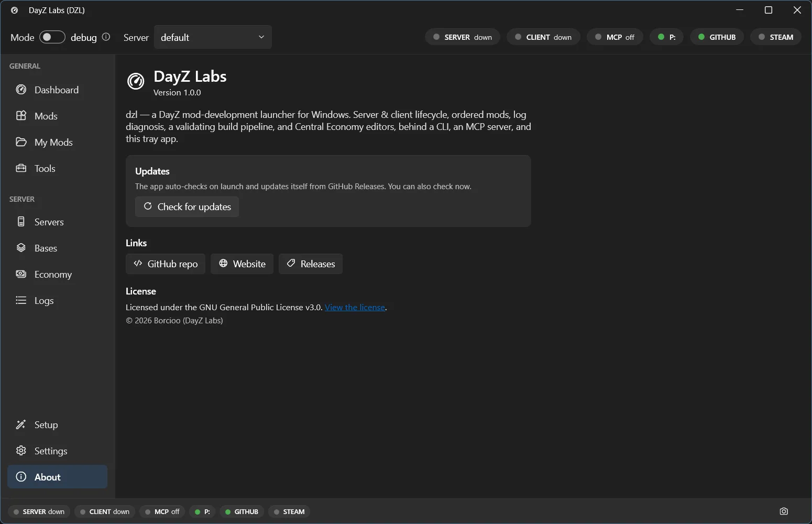Viewport: 812px width, 524px height.
Task: Toggle the debug Mode switch
Action: [x=52, y=37]
